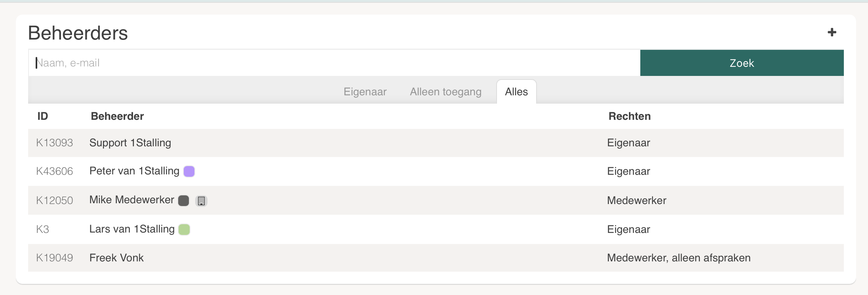Click building icon next to Mike Medewerker
Image resolution: width=868 pixels, height=295 pixels.
click(201, 201)
